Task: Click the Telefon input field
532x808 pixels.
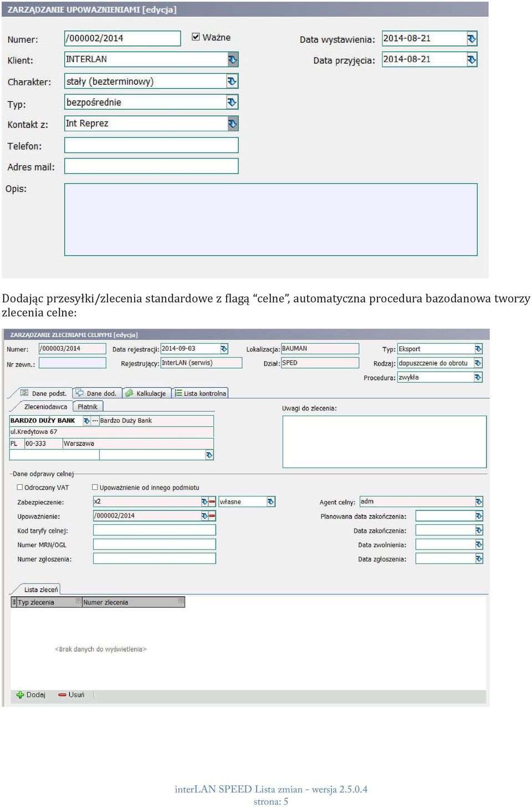Action: (x=151, y=145)
